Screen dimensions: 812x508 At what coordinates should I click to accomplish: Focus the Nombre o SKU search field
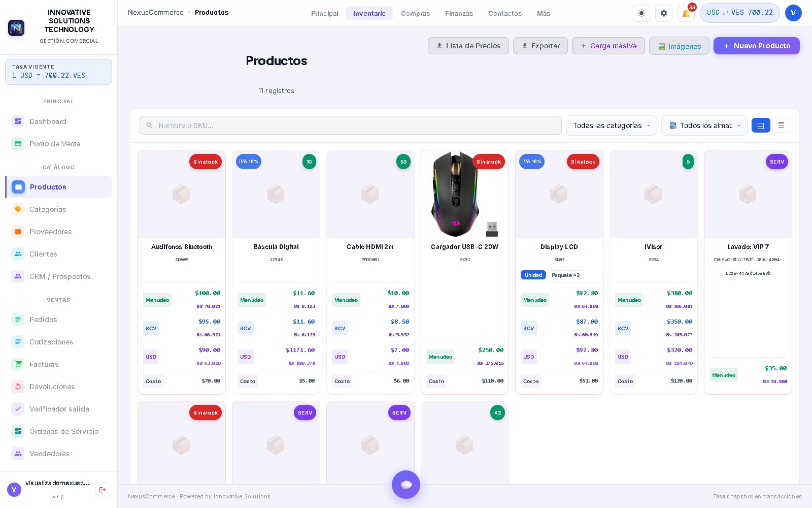pyautogui.click(x=351, y=125)
